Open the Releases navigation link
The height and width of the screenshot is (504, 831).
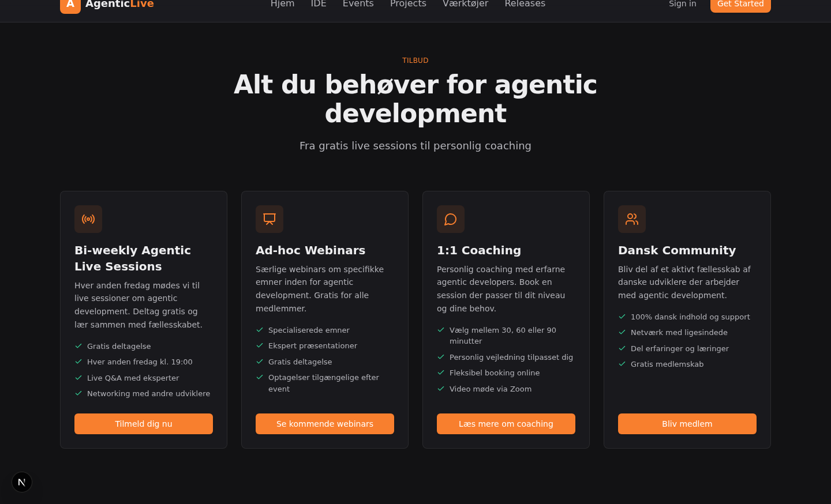coord(525,4)
